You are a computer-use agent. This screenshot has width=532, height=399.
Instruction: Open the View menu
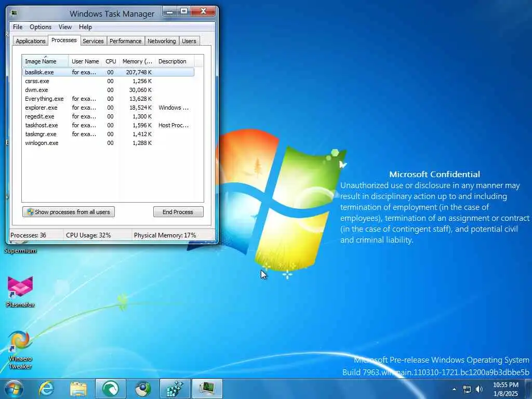coord(65,27)
